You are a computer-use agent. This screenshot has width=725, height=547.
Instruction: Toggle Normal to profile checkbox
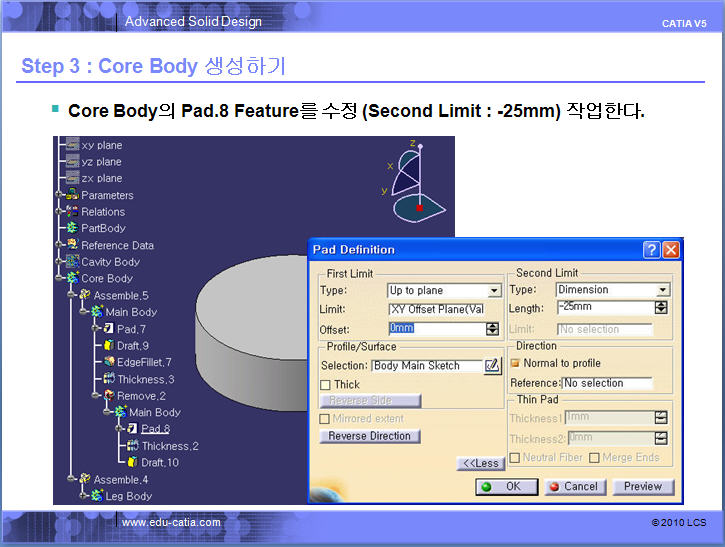click(515, 363)
